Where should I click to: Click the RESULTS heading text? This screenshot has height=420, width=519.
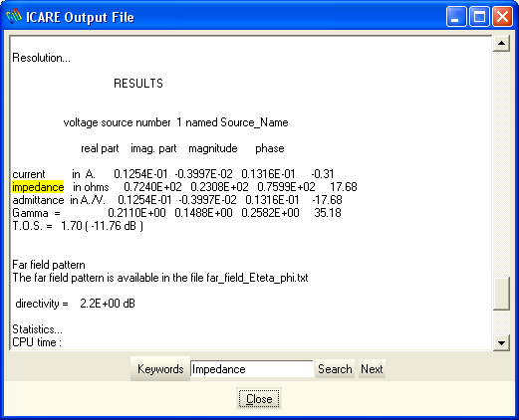(138, 84)
